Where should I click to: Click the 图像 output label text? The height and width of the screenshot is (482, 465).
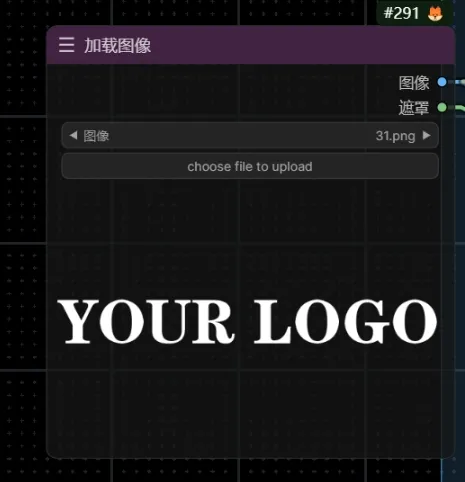point(414,83)
